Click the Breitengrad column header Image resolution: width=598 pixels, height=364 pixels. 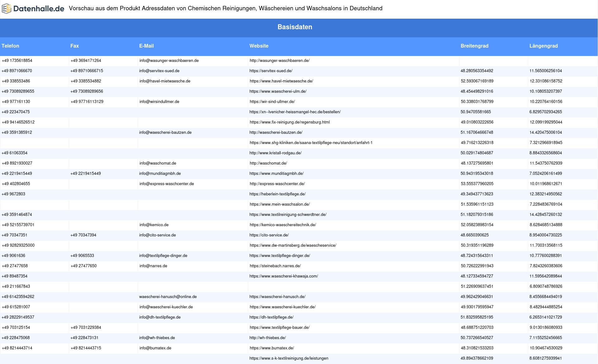pos(475,46)
